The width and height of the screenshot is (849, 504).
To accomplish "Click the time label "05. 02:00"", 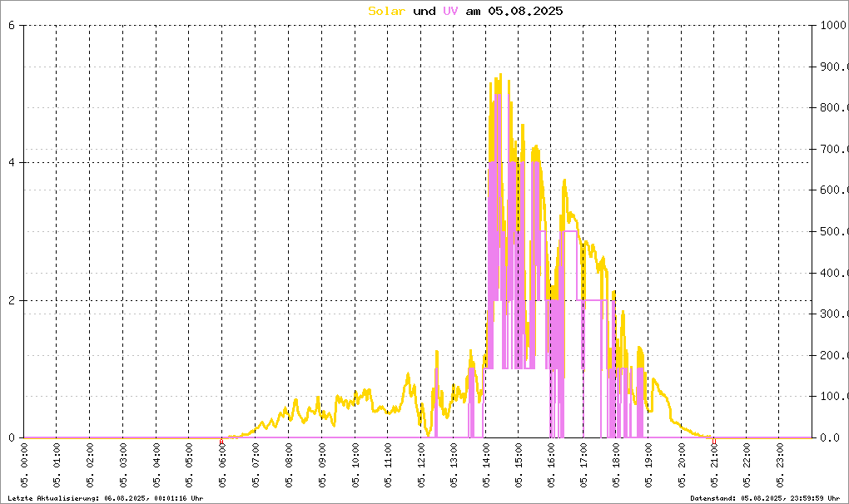I will 90,466.
